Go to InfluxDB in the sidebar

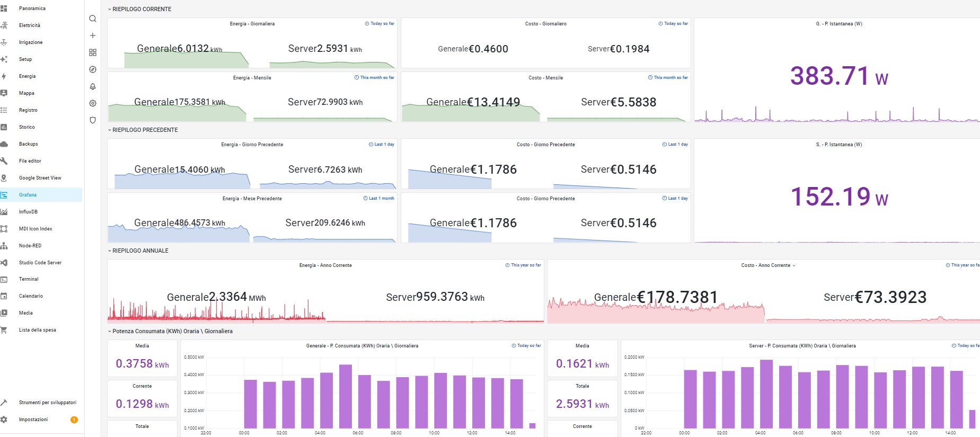(28, 212)
